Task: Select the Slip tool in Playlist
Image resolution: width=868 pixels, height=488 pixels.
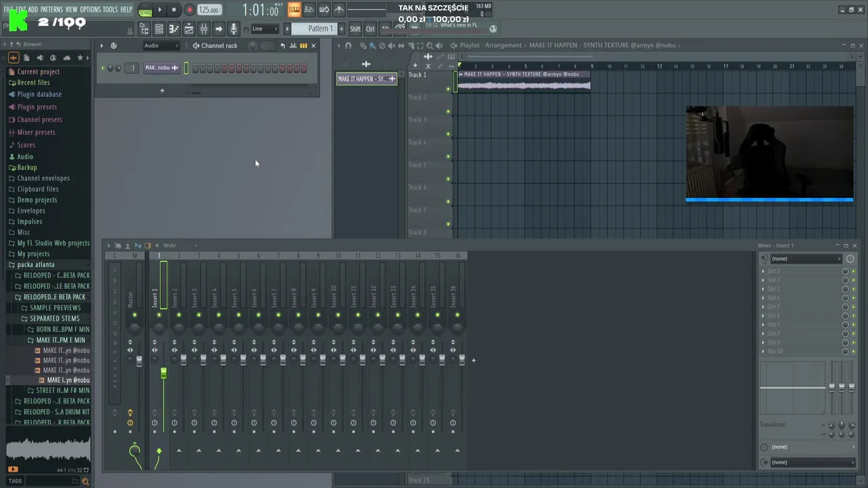Action: click(401, 45)
